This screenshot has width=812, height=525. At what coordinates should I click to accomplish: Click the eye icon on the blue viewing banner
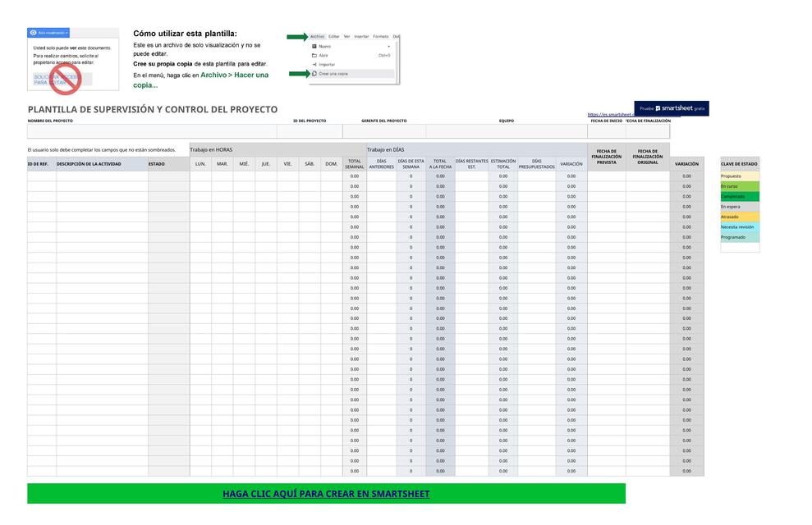(x=34, y=33)
